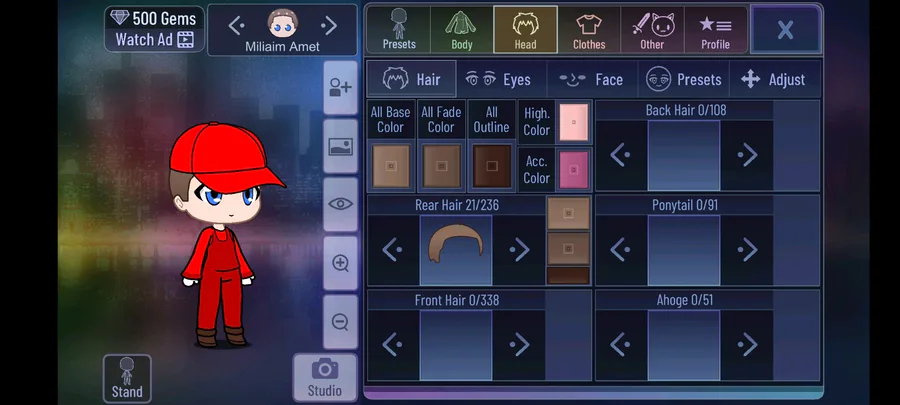Pick the All Outline color swatch
Viewport: 900px width, 405px height.
tap(492, 166)
